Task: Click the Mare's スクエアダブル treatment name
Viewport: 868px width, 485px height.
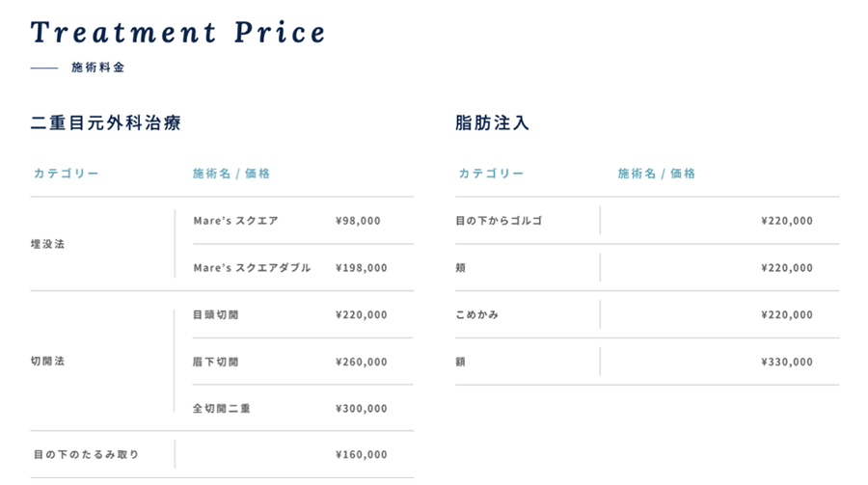Action: [252, 267]
